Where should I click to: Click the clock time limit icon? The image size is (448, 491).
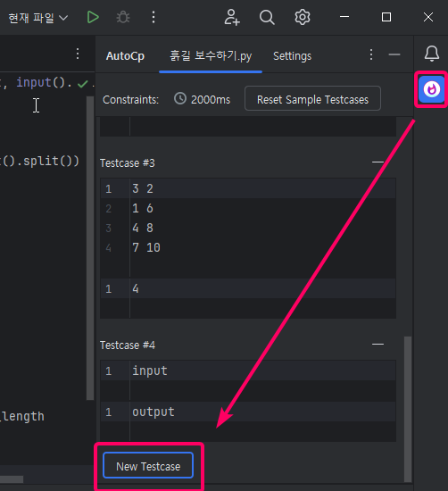[180, 98]
